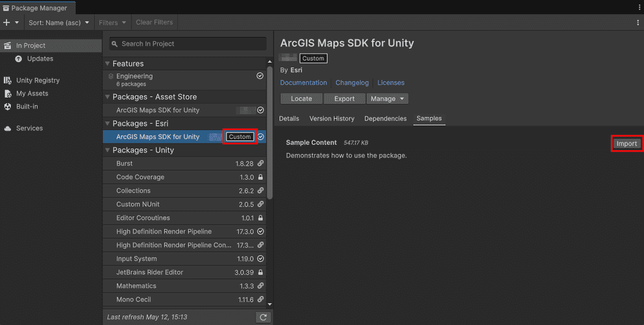The height and width of the screenshot is (325, 644).
Task: Select the Custom NUnit package
Action: (184, 204)
